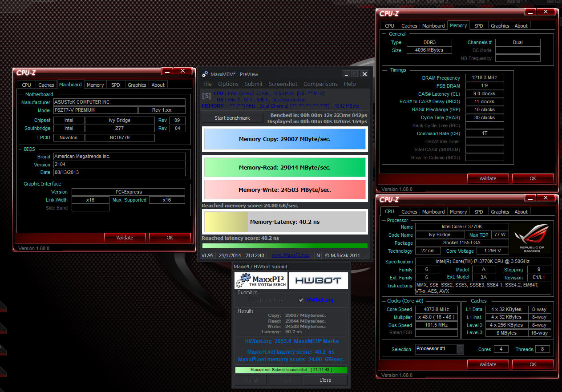Viewport: 562px width, 392px height.
Task: Click the Multiplier x 48.0 ( 16 - 48 ) value
Action: click(437, 317)
